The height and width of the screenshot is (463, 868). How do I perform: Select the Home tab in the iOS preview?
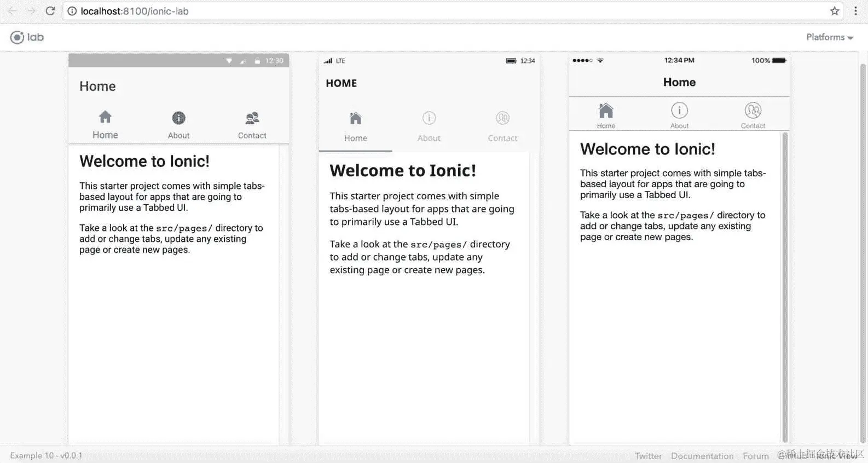pos(606,115)
